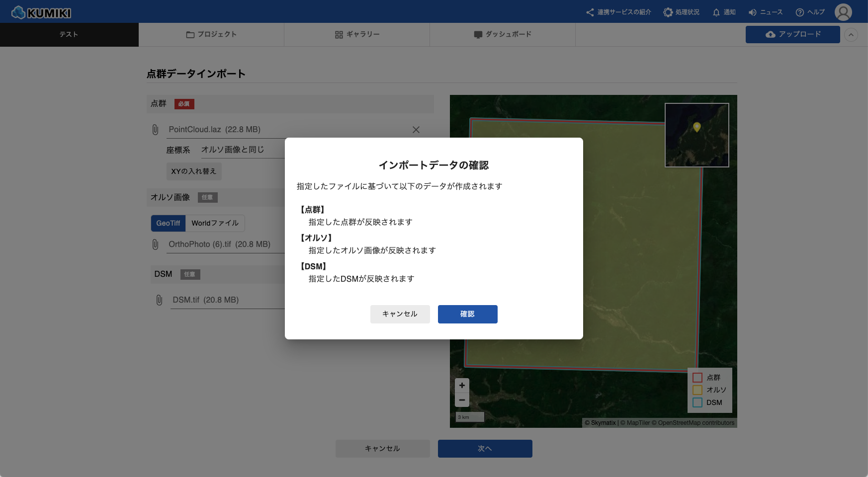
Task: Remove PointCloud.laz with the X icon
Action: point(416,130)
